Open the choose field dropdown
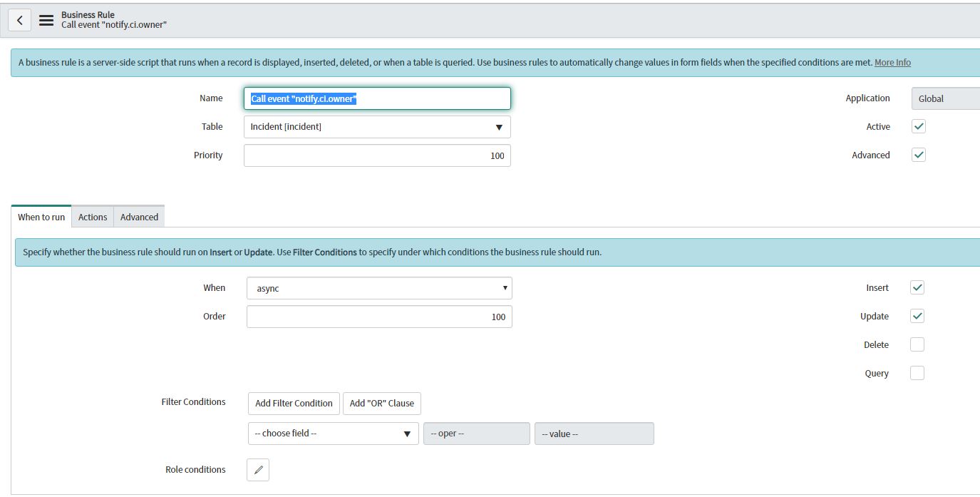Image resolution: width=980 pixels, height=497 pixels. (x=333, y=434)
